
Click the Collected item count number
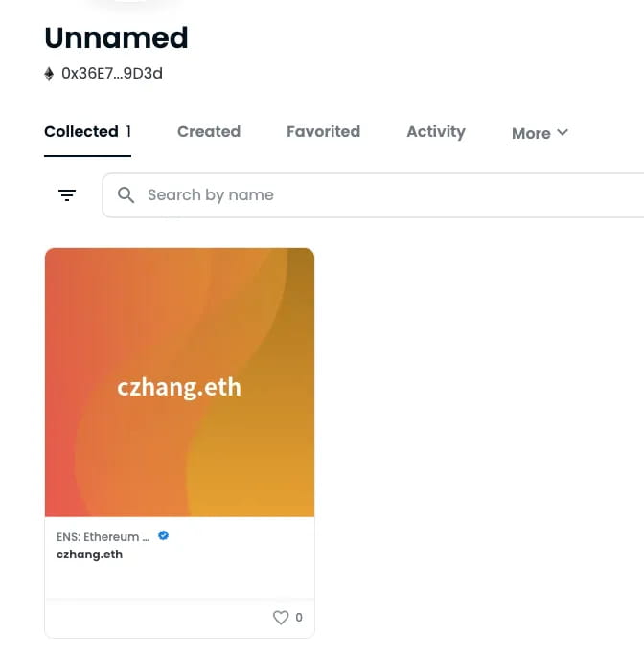point(128,132)
